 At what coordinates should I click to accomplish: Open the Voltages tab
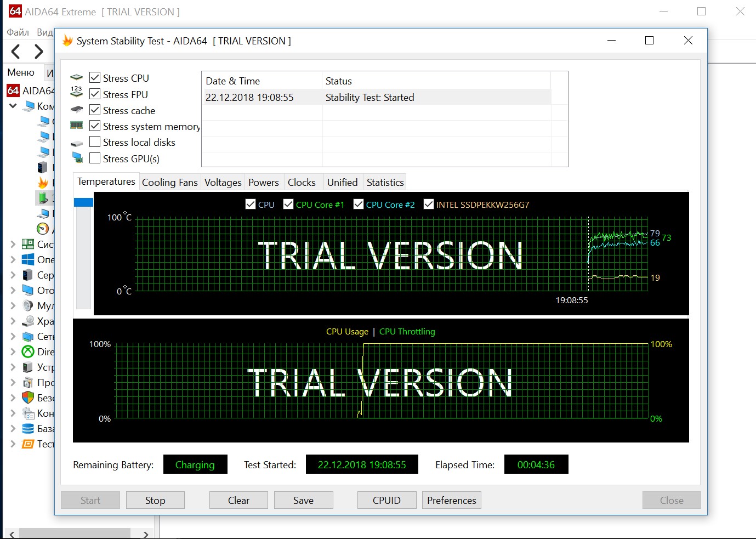(223, 183)
